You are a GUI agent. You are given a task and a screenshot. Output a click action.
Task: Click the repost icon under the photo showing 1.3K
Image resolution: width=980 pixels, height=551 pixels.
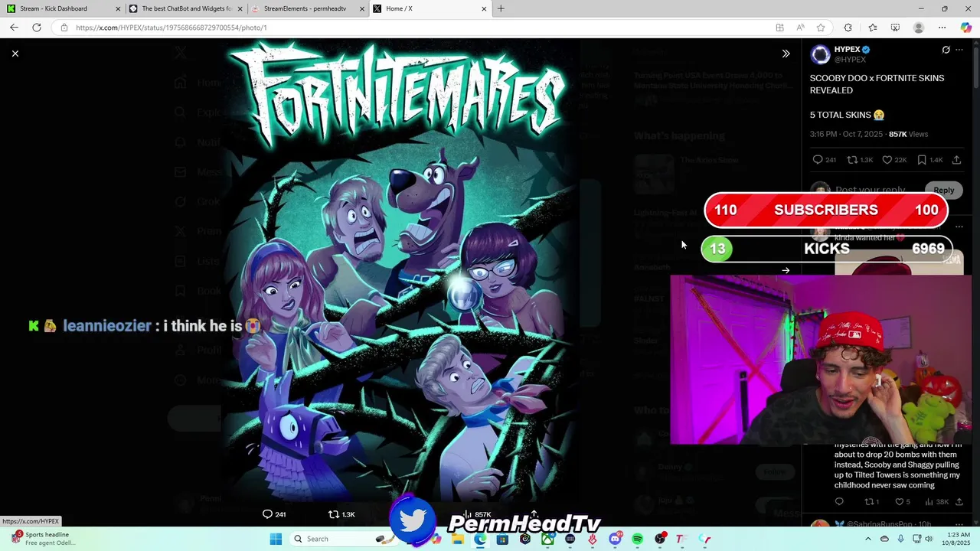click(x=333, y=514)
